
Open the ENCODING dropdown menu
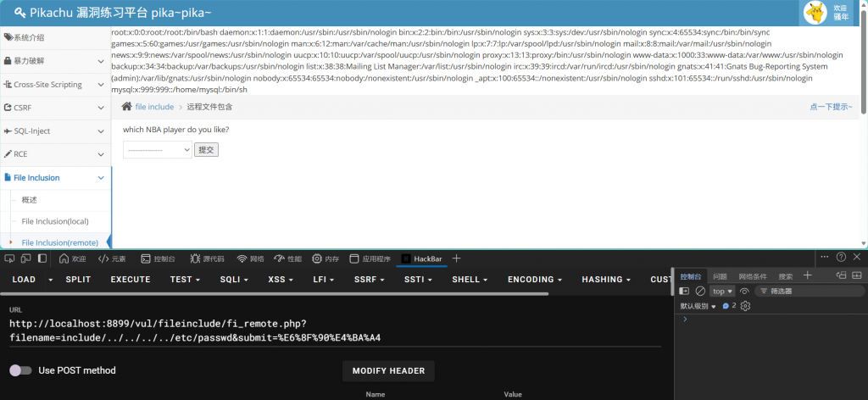pyautogui.click(x=535, y=280)
